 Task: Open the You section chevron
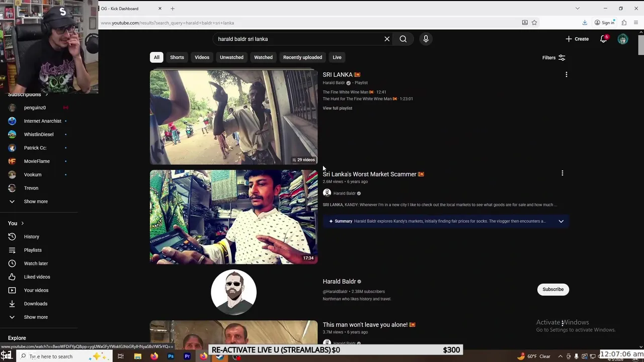(x=22, y=223)
